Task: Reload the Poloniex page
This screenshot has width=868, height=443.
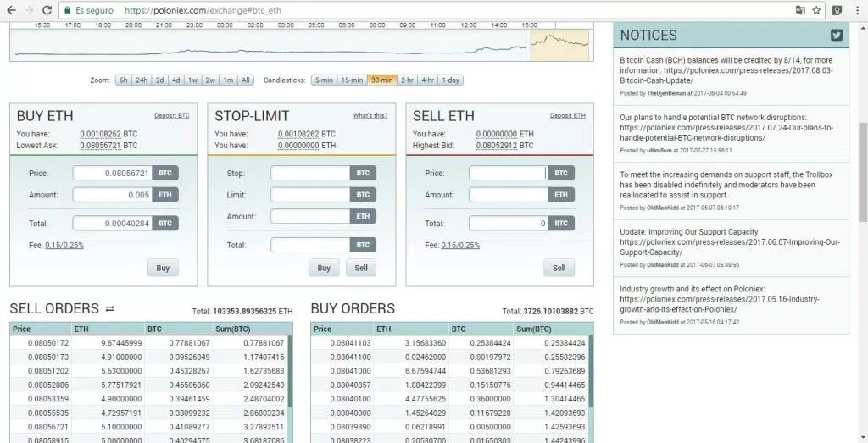Action: (47, 10)
